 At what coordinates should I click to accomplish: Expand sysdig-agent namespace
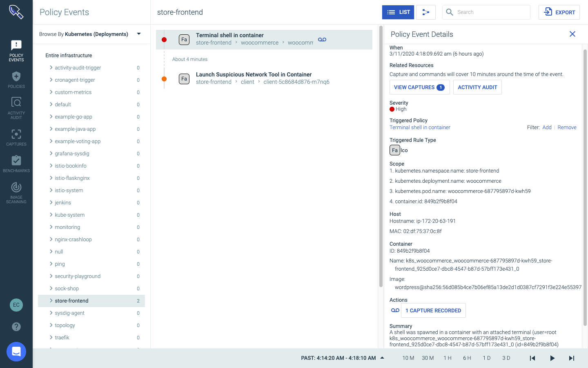point(51,313)
